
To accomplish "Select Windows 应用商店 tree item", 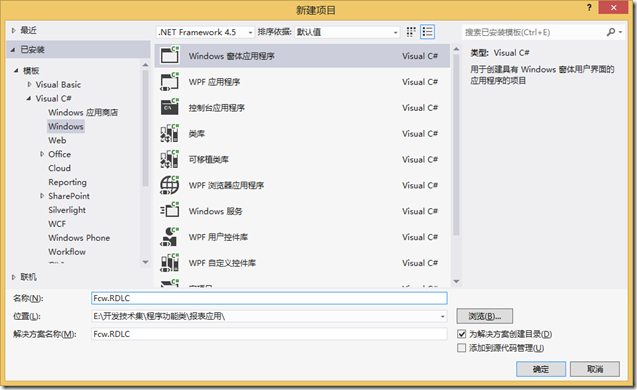I will pyautogui.click(x=83, y=113).
